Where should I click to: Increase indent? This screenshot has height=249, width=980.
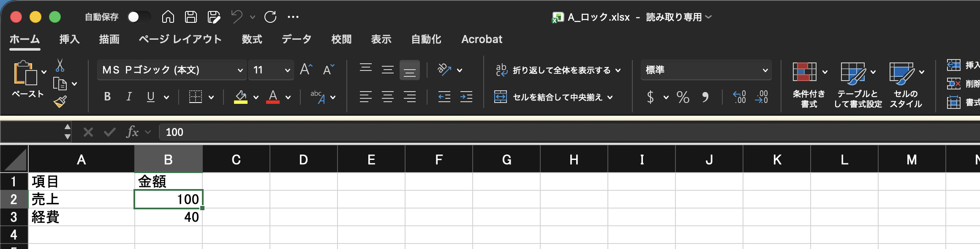click(466, 97)
